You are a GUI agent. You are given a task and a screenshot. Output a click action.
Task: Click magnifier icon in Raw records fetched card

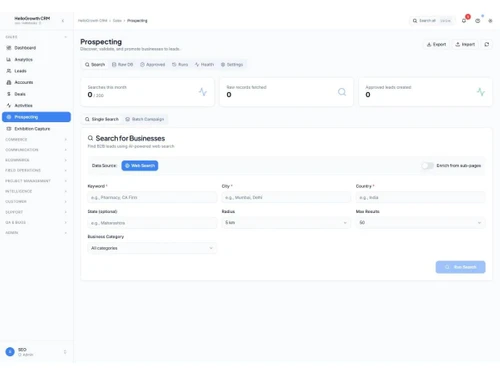342,92
